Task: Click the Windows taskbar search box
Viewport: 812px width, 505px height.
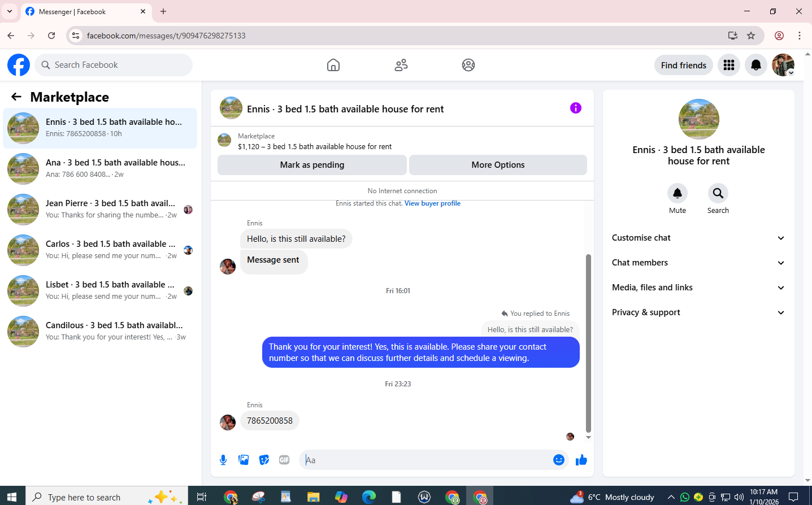Action: [x=107, y=497]
